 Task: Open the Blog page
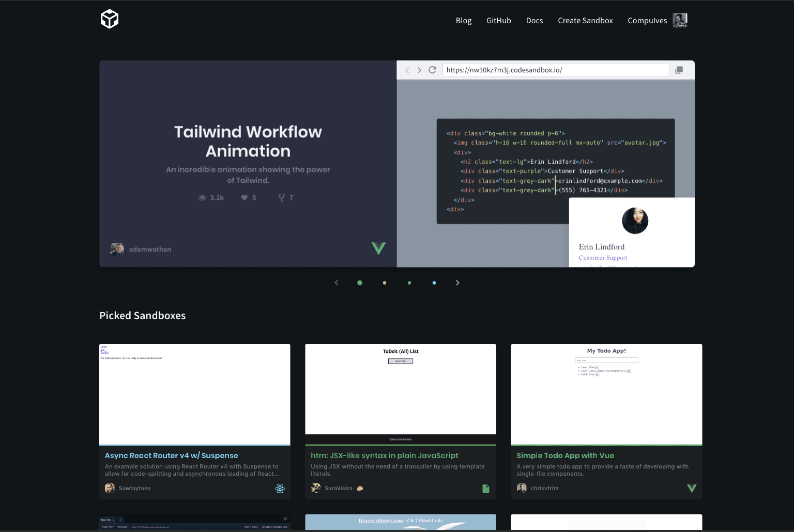[463, 20]
